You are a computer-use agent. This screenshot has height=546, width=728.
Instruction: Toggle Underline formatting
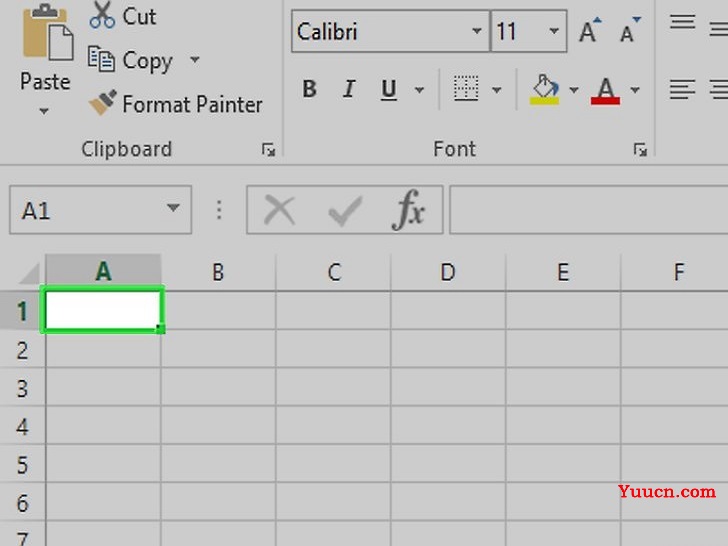389,89
